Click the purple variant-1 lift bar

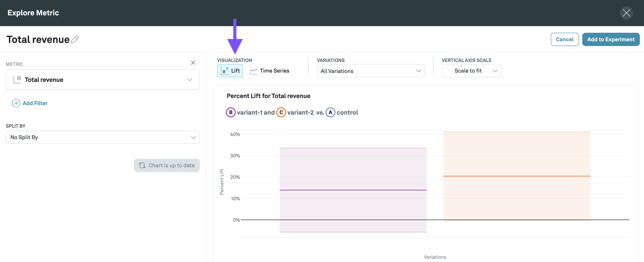(x=353, y=190)
